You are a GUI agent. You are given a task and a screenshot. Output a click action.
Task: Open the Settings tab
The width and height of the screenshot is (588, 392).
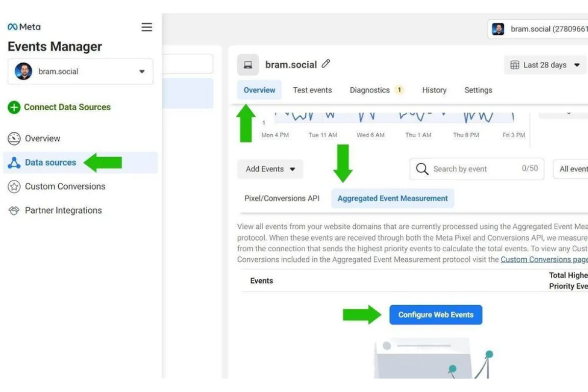(478, 90)
